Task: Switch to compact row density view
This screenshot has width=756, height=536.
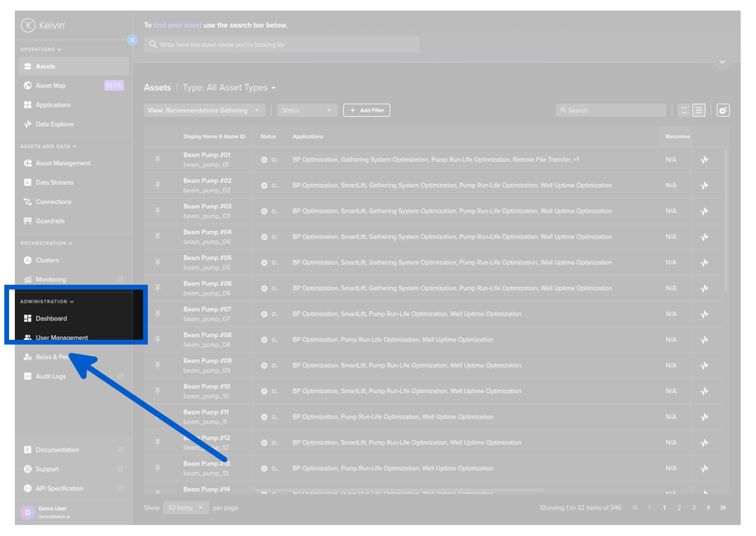Action: pos(684,111)
